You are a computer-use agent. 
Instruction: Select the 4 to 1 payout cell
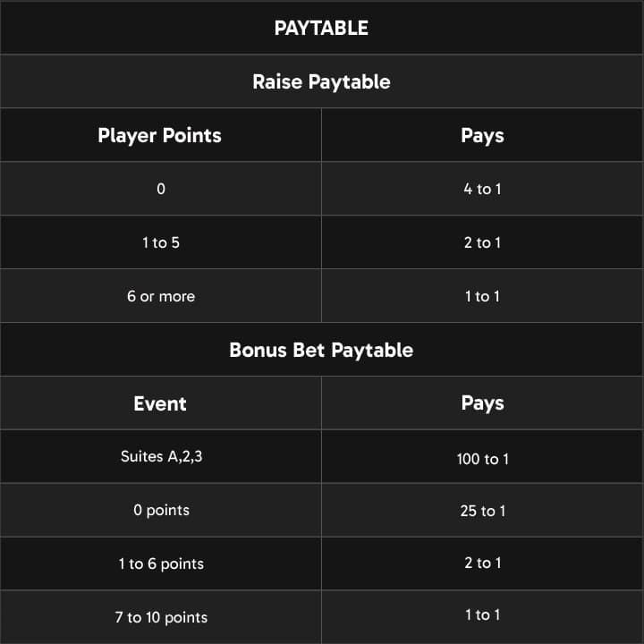(482, 189)
